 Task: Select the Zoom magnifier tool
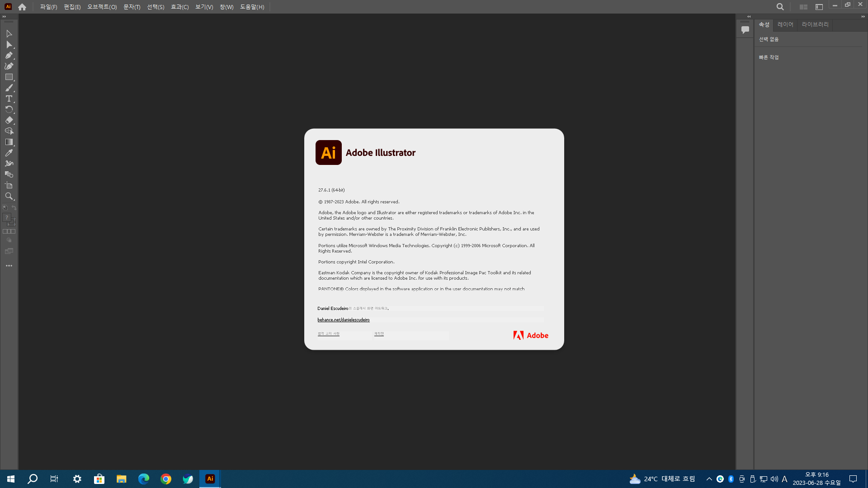(x=9, y=197)
